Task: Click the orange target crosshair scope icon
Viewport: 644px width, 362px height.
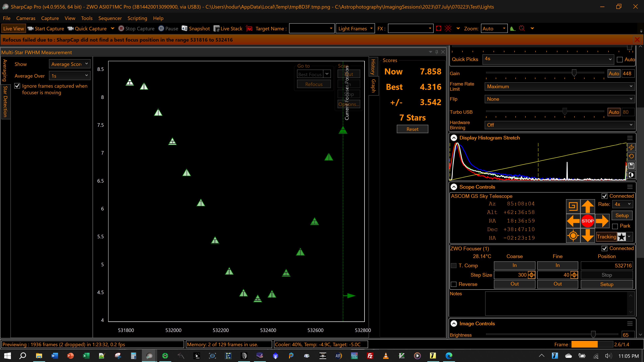Action: [x=573, y=236]
